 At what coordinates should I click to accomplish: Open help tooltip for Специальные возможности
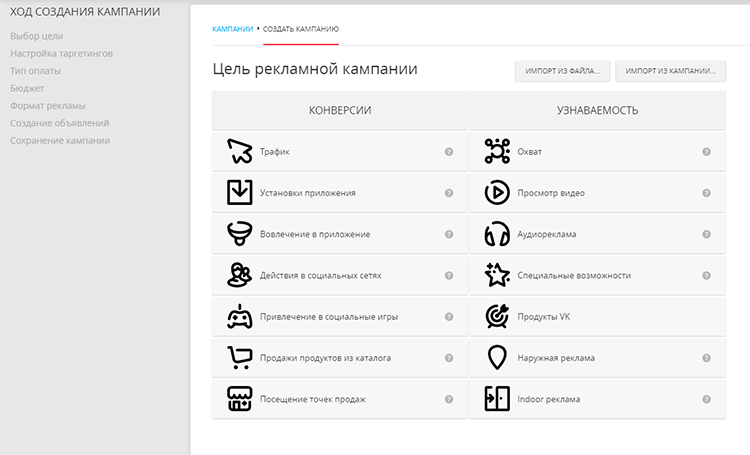click(x=706, y=275)
